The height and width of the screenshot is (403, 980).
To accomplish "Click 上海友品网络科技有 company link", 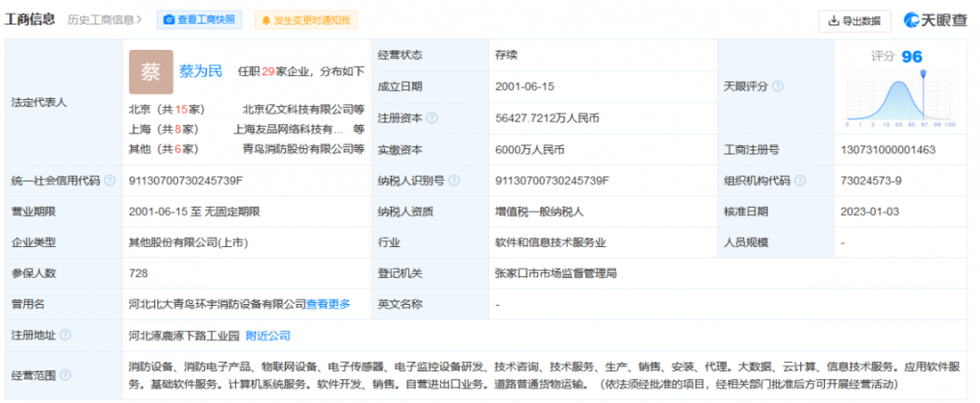I will point(289,129).
